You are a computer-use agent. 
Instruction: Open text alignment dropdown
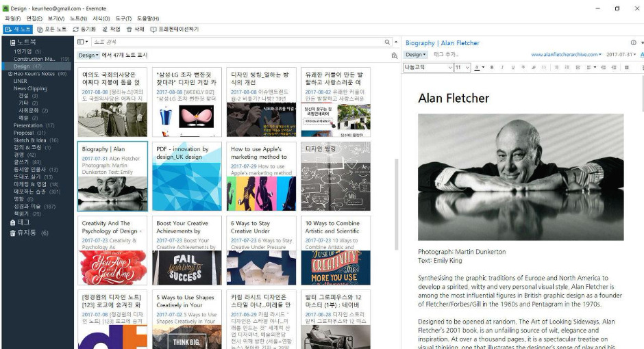(591, 67)
